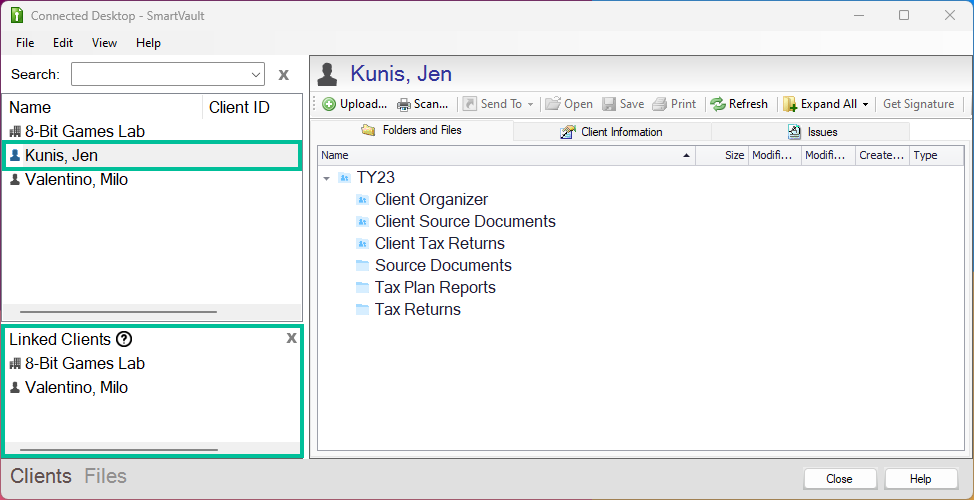974x500 pixels.
Task: Clear the search with the X button
Action: 283,75
